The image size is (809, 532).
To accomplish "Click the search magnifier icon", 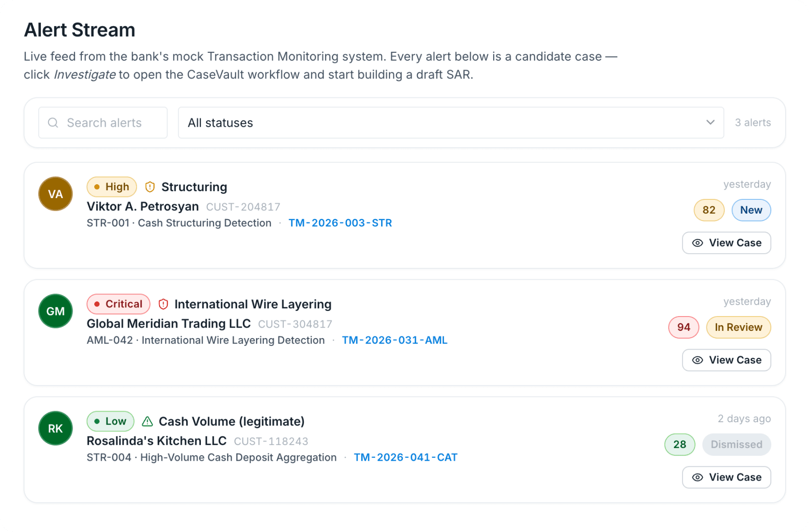I will (x=53, y=123).
